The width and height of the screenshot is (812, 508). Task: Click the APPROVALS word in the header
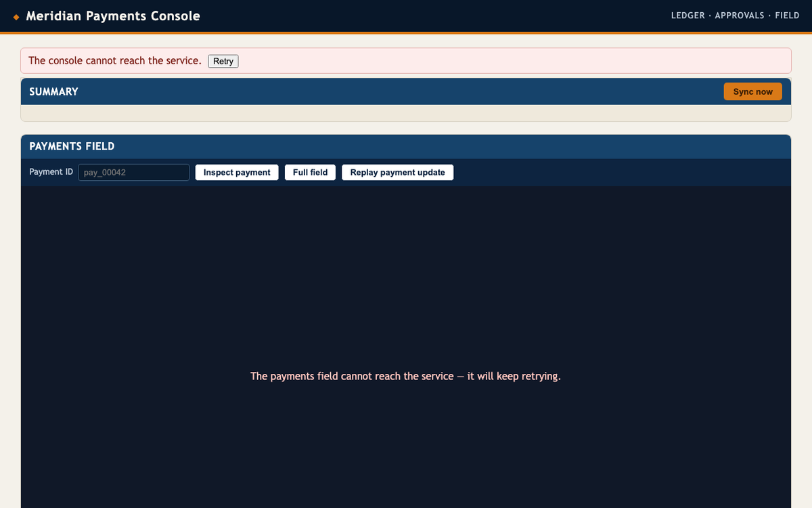click(x=740, y=16)
